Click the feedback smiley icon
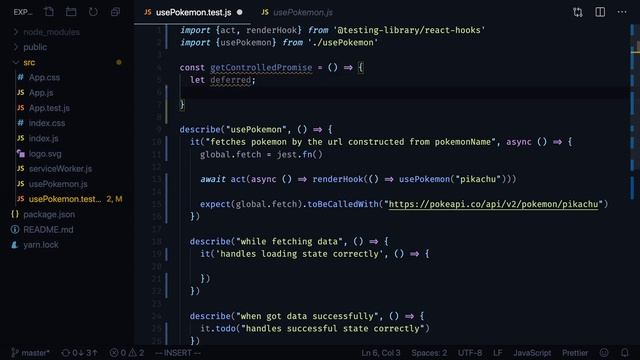 604,352
